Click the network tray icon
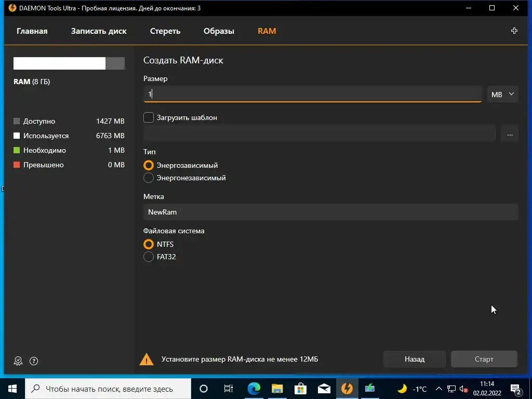 pyautogui.click(x=451, y=389)
